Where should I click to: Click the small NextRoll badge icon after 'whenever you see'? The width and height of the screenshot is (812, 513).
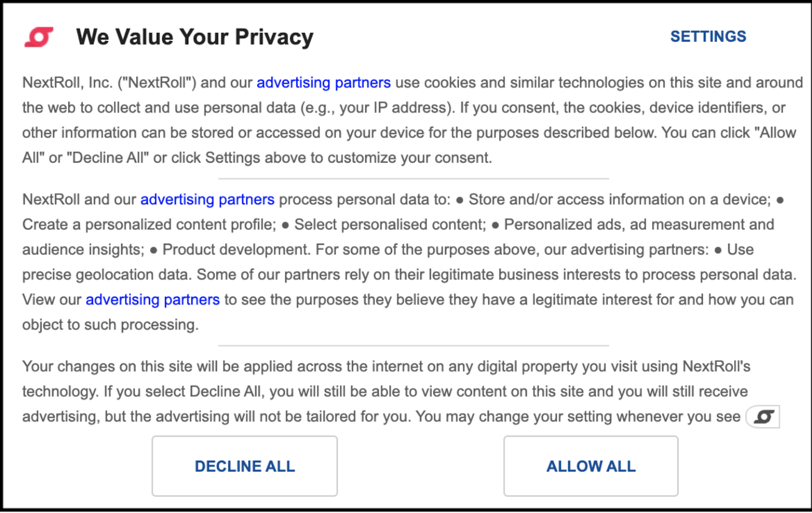763,416
